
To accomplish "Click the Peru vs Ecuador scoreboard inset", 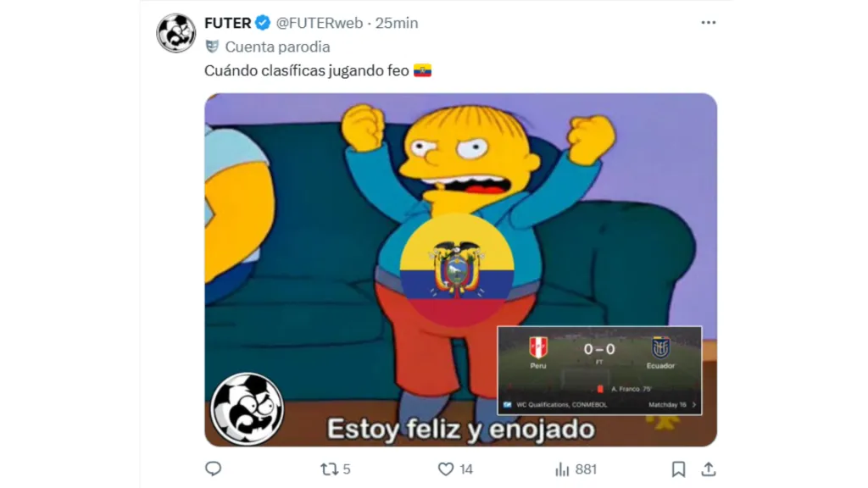I will (x=599, y=370).
